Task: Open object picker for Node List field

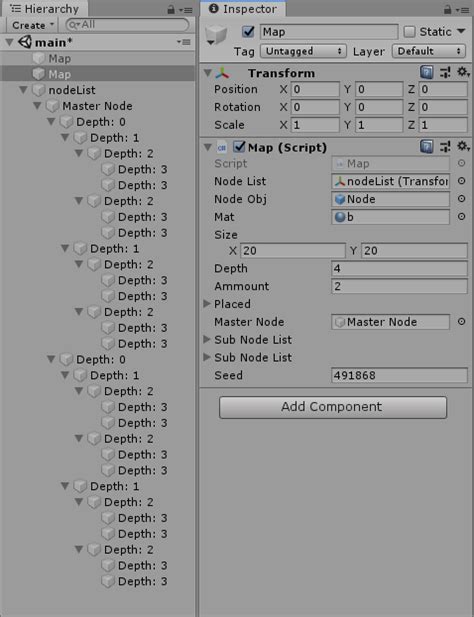Action: (x=462, y=181)
